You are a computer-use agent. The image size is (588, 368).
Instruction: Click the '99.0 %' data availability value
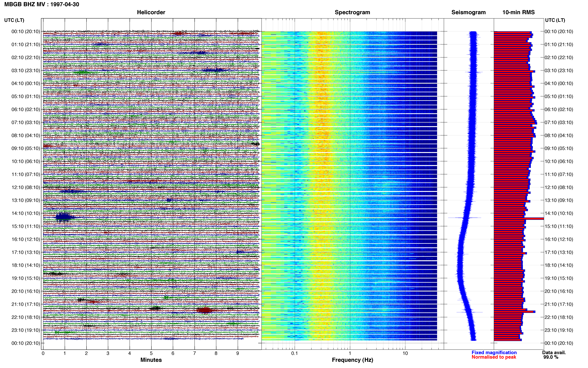(x=551, y=357)
